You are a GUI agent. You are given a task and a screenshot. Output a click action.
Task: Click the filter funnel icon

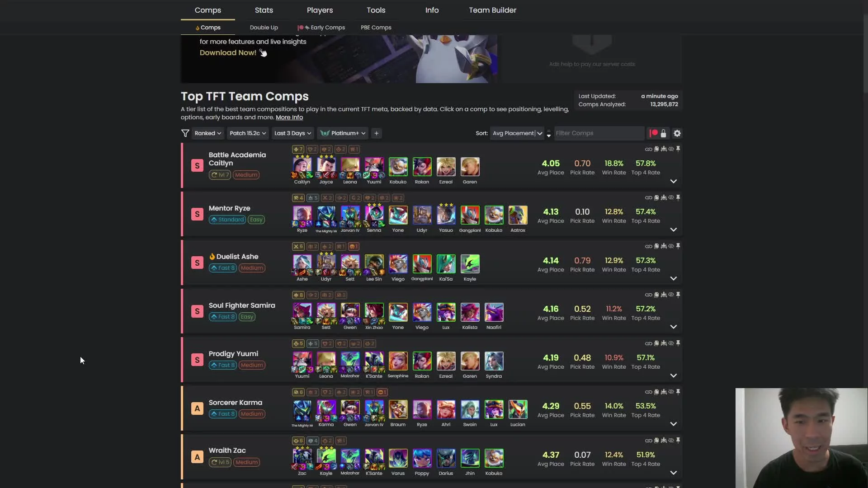click(x=185, y=133)
